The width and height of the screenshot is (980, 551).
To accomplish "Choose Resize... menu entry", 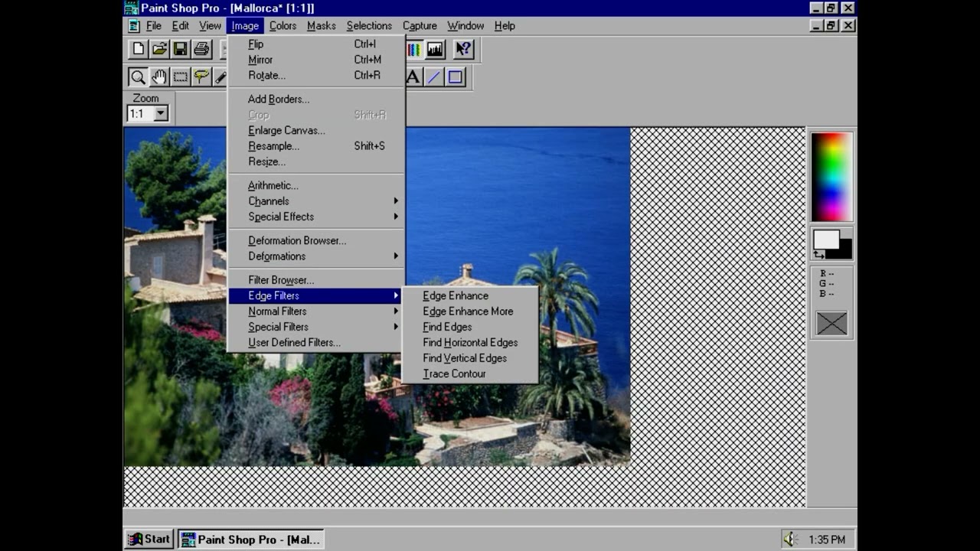I will point(316,161).
